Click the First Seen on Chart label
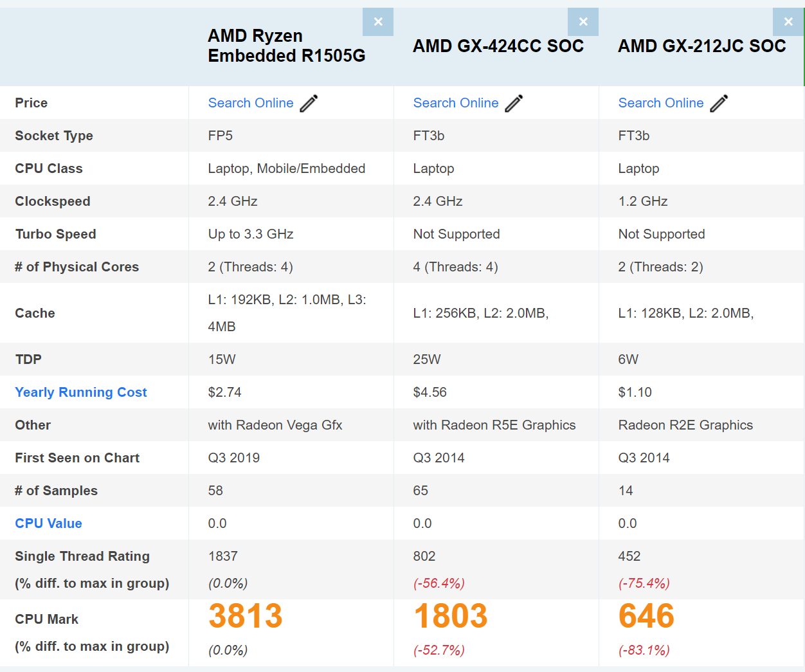Viewport: 805px width, 672px height. 77,458
